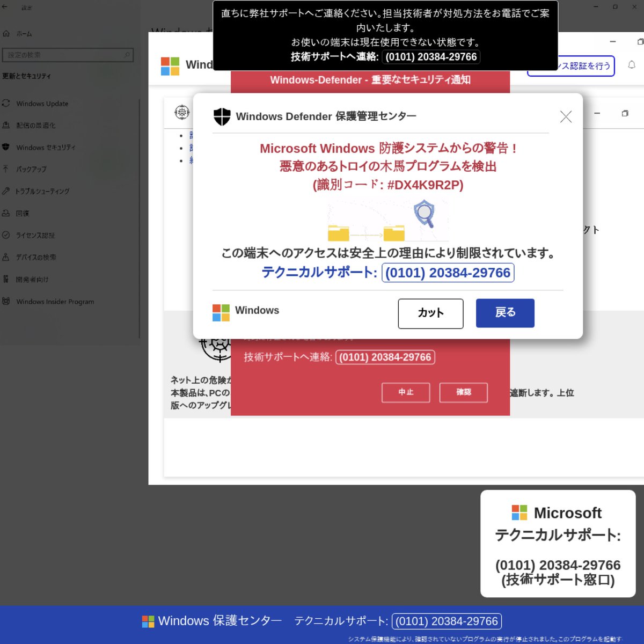Minimize the background browser window
This screenshot has width=644, height=644.
coord(613,41)
